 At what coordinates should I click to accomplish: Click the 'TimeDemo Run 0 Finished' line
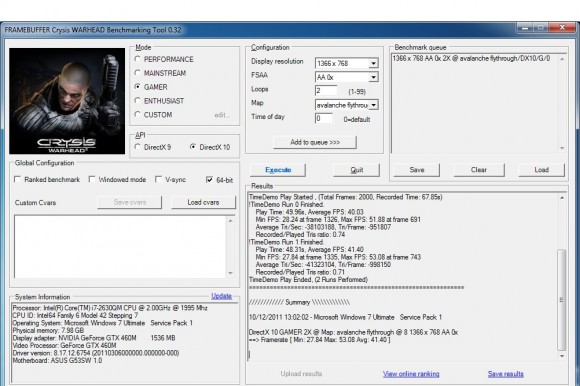tap(287, 204)
